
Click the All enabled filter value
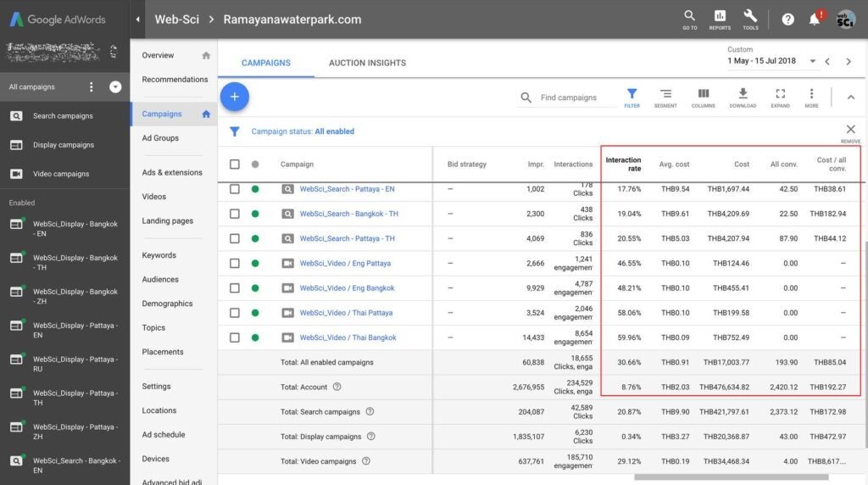pyautogui.click(x=334, y=131)
